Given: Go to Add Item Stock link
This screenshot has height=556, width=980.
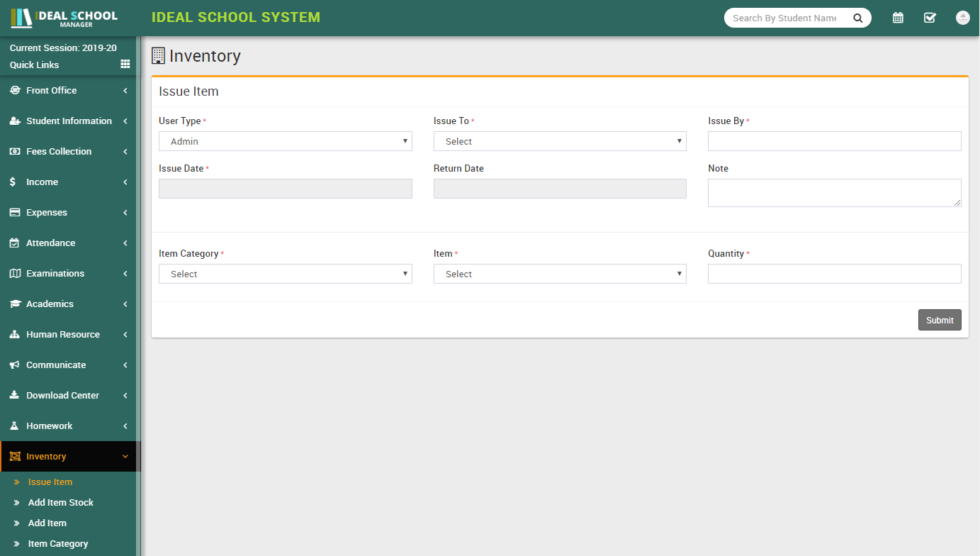Looking at the screenshot, I should pos(61,502).
